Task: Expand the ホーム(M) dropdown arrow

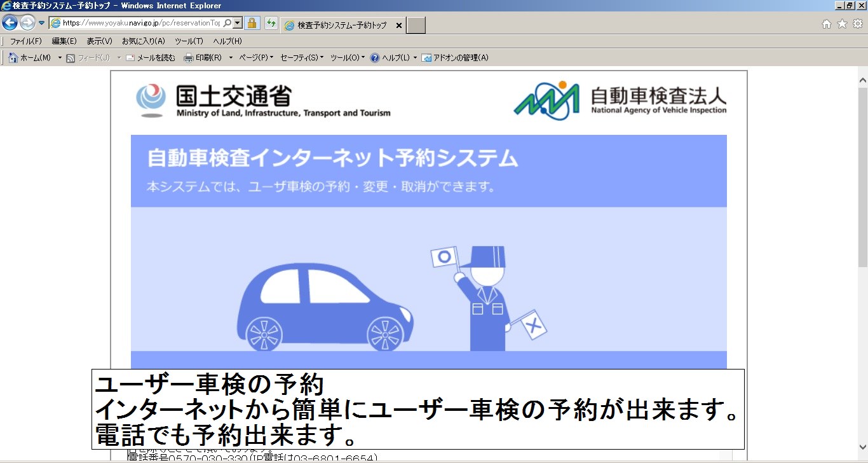Action: [x=60, y=58]
